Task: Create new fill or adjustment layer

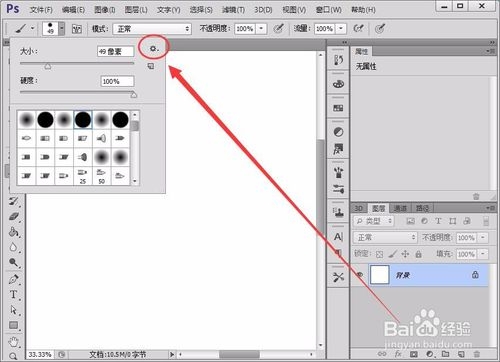Action: click(430, 354)
